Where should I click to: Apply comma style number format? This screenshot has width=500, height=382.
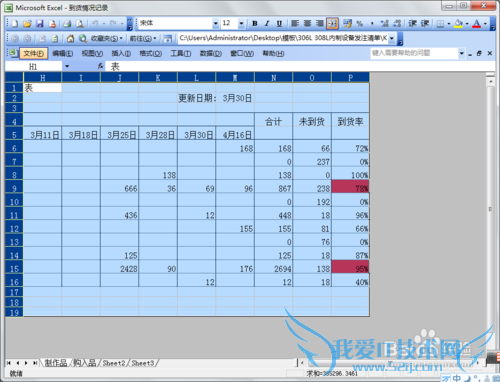pos(372,23)
